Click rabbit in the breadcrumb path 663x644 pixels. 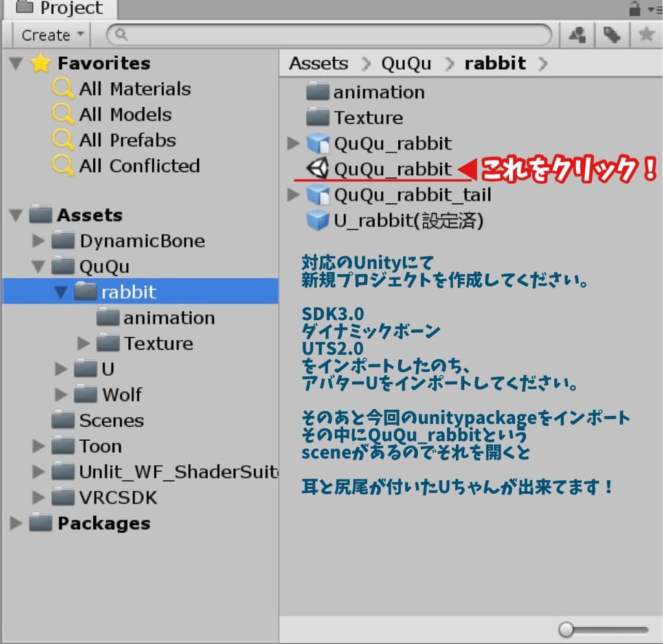[x=495, y=63]
